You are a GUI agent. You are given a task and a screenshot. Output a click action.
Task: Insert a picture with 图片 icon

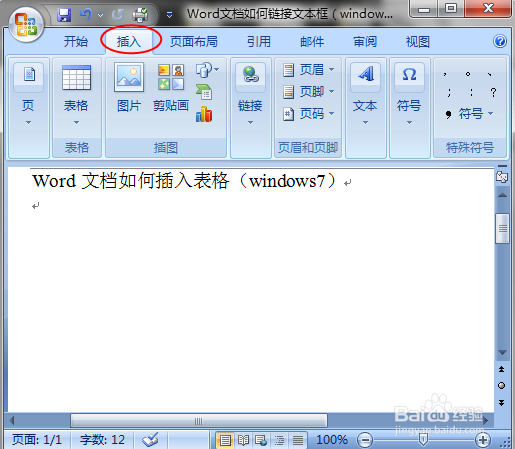pyautogui.click(x=129, y=77)
